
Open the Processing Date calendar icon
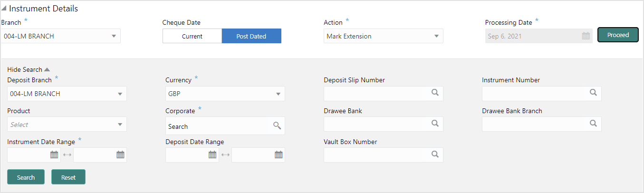tap(586, 36)
